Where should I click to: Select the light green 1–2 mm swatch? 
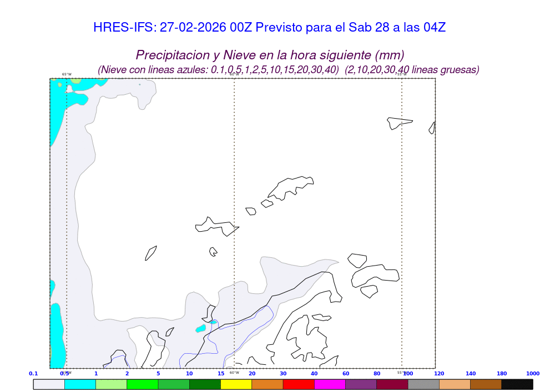point(111,384)
